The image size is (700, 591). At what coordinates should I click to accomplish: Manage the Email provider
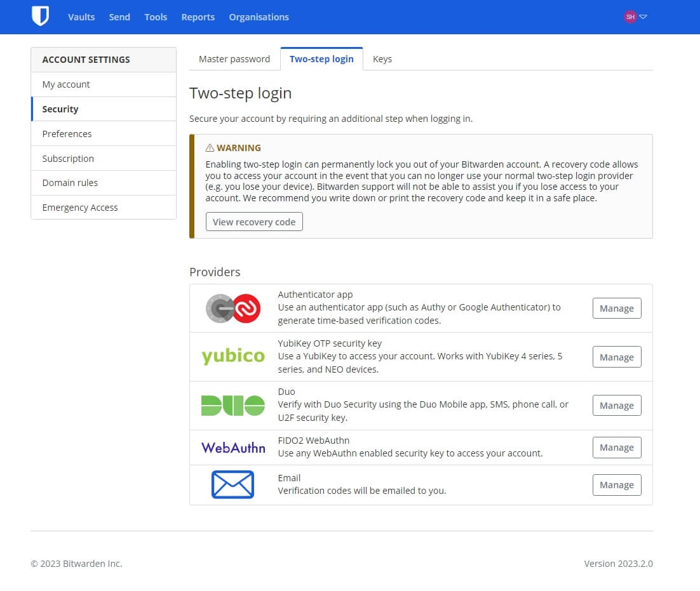coord(617,485)
